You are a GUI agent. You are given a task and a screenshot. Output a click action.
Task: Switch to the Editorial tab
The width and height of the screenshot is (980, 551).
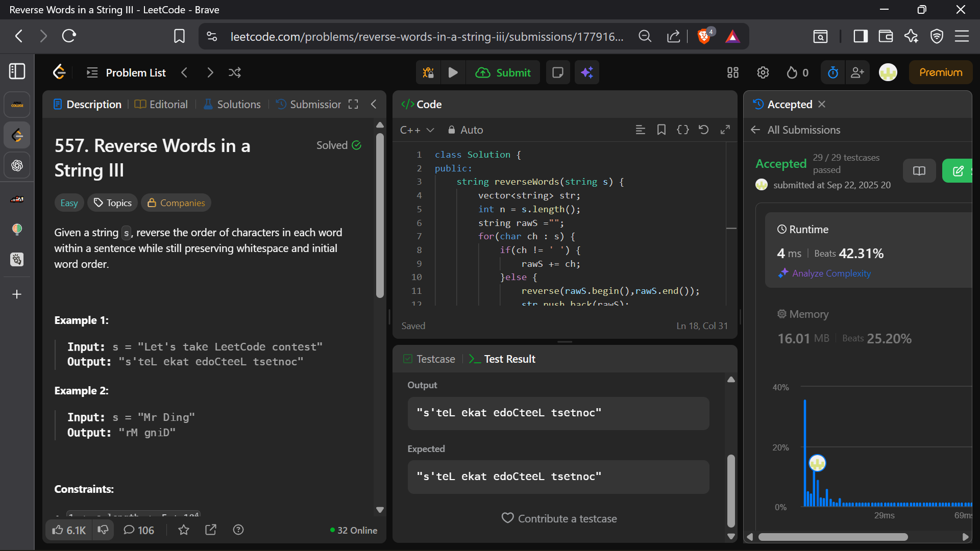tap(161, 105)
